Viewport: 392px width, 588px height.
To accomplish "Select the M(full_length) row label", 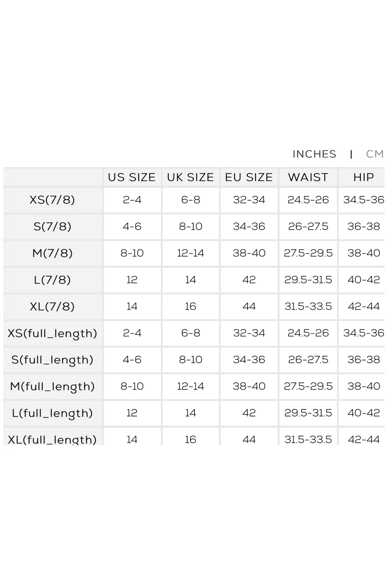I will 53,386.
